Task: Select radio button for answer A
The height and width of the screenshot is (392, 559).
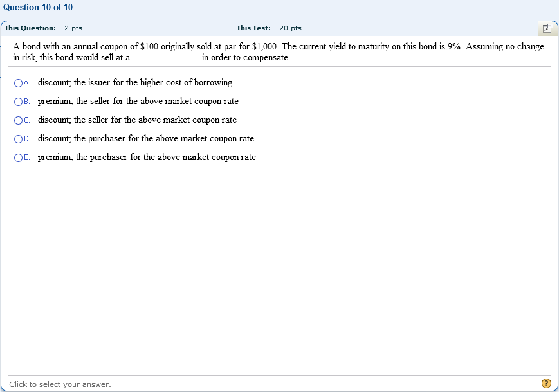Action: (18, 84)
